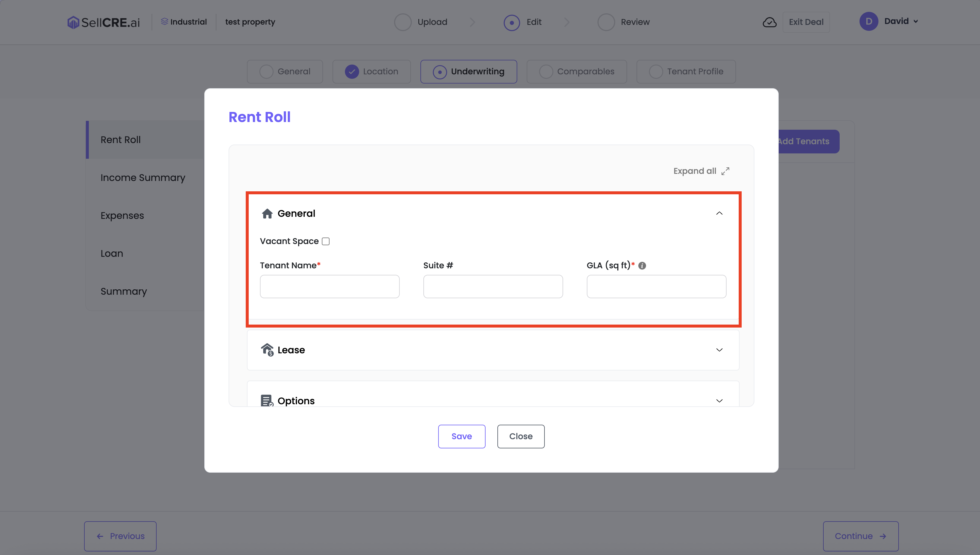The height and width of the screenshot is (555, 980).
Task: Switch to the Comparables tab
Action: pos(576,71)
